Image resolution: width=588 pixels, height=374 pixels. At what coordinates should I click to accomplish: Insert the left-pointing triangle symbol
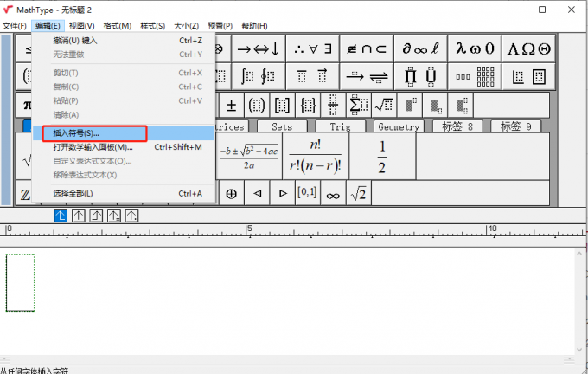pos(257,193)
